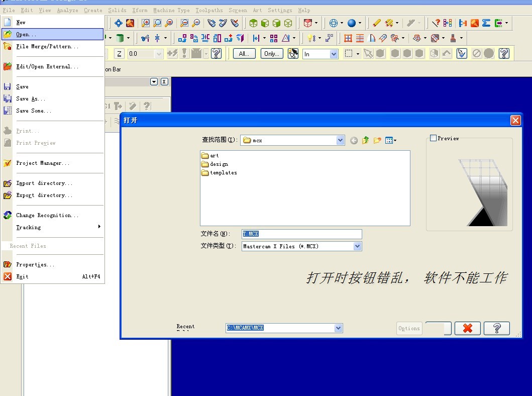
Task: Select the templates folder in file list
Action: coord(219,173)
